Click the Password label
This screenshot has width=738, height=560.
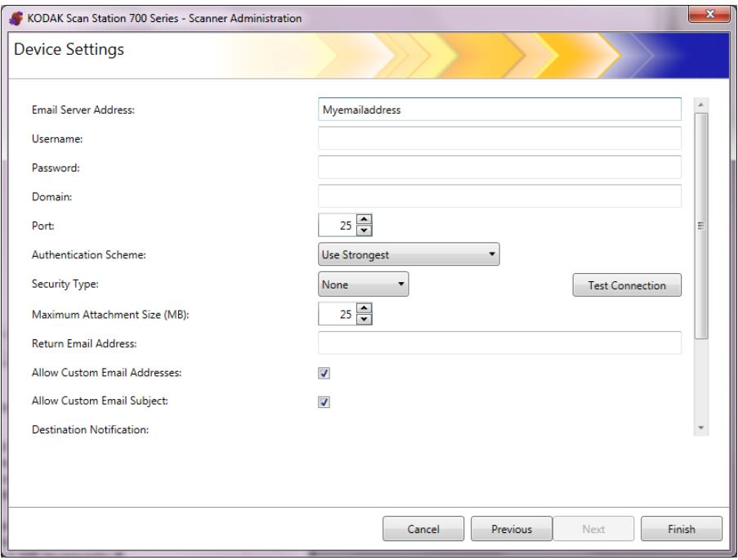[56, 168]
